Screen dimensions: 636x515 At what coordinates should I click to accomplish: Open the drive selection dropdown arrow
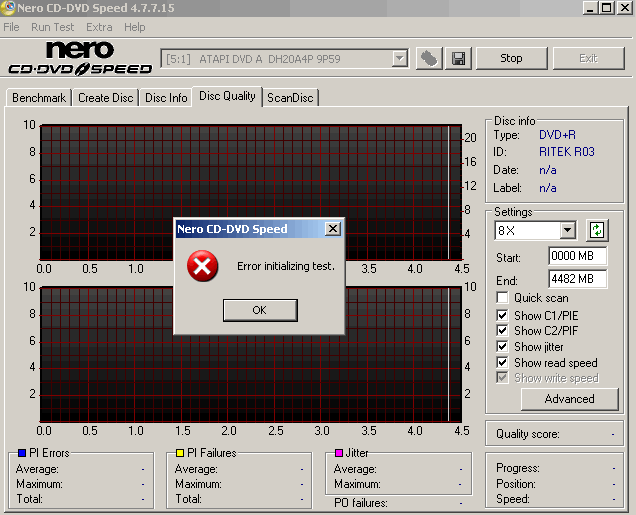pos(400,59)
